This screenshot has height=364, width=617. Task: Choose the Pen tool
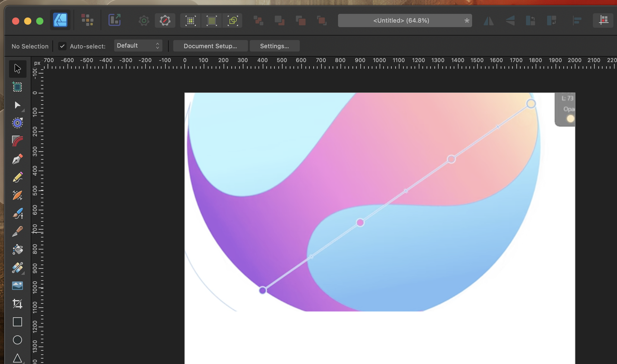pos(17,159)
